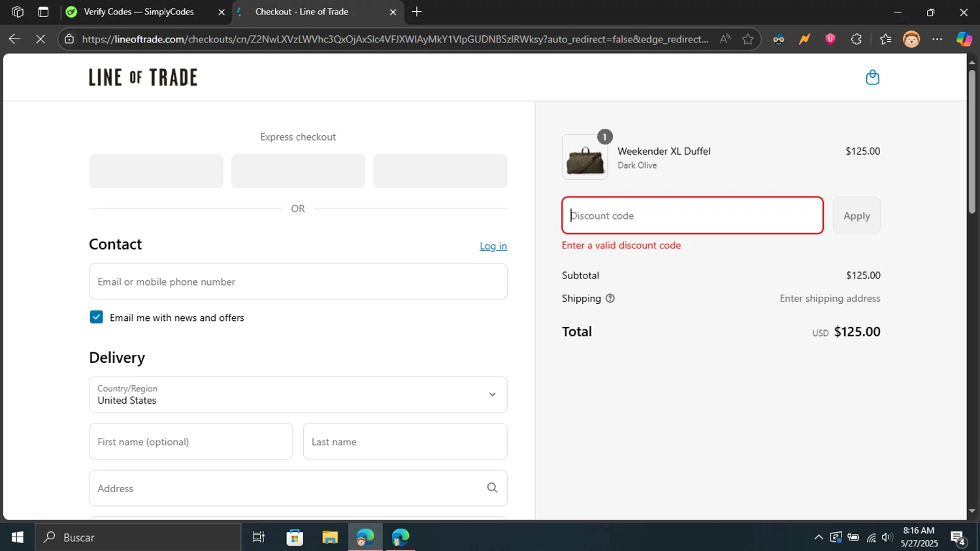Uncheck Email me with news and offers
980x551 pixels.
pos(96,317)
